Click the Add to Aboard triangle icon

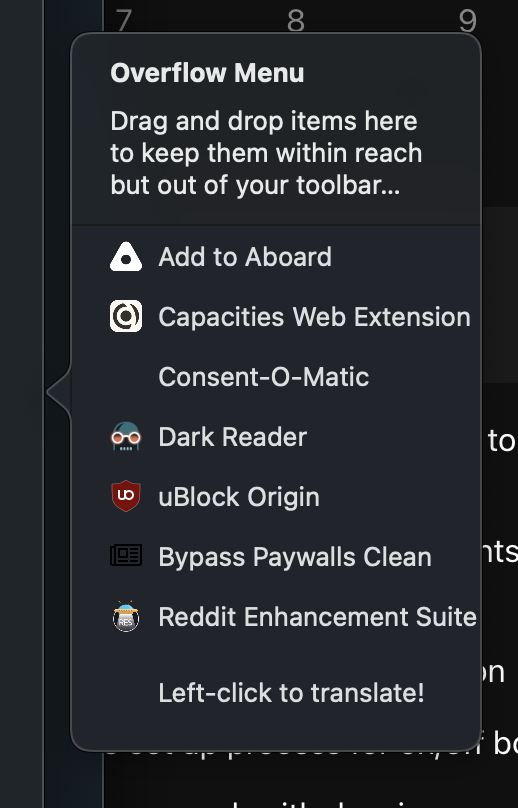pyautogui.click(x=126, y=257)
